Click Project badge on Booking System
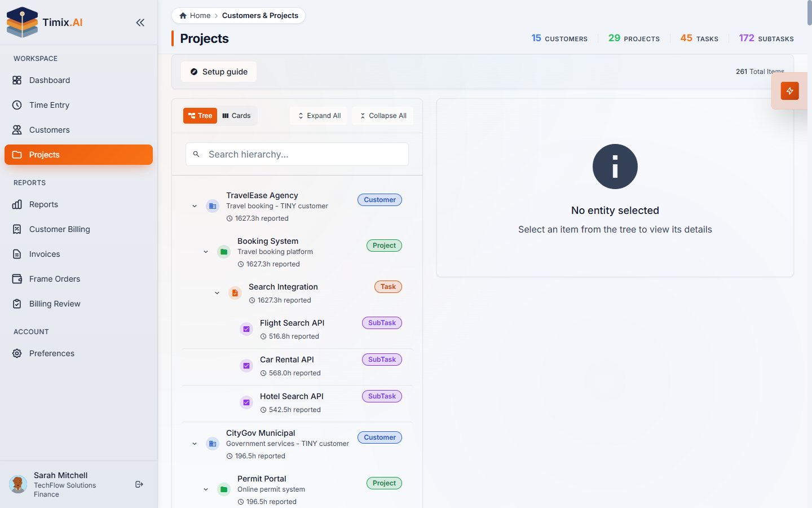Viewport: 812px width, 508px height. pos(384,246)
